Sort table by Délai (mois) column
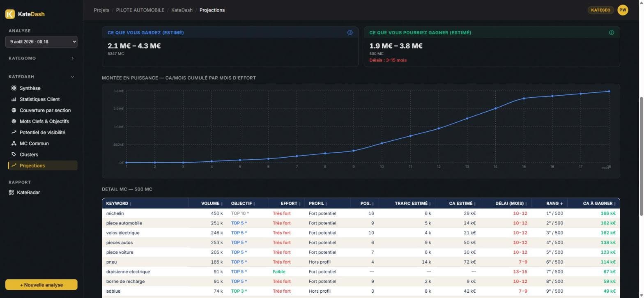644x298 pixels. tap(511, 204)
